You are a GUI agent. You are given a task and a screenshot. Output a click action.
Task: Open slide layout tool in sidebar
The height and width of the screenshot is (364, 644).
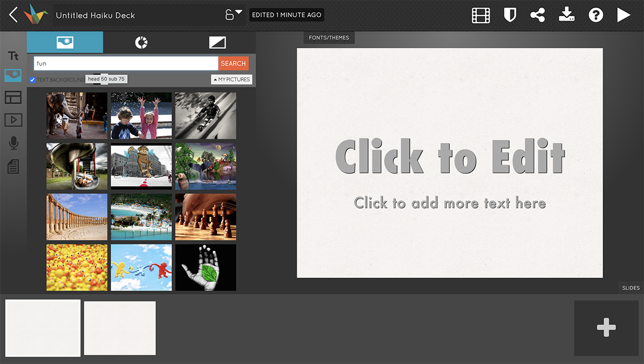click(13, 97)
